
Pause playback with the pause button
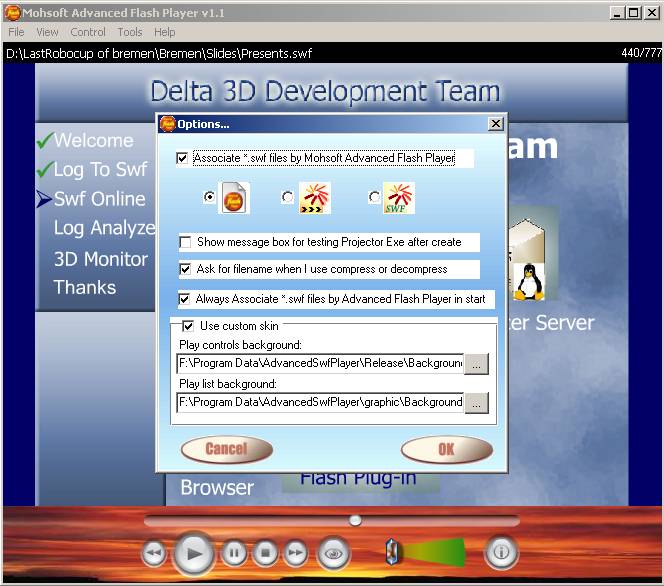click(234, 553)
